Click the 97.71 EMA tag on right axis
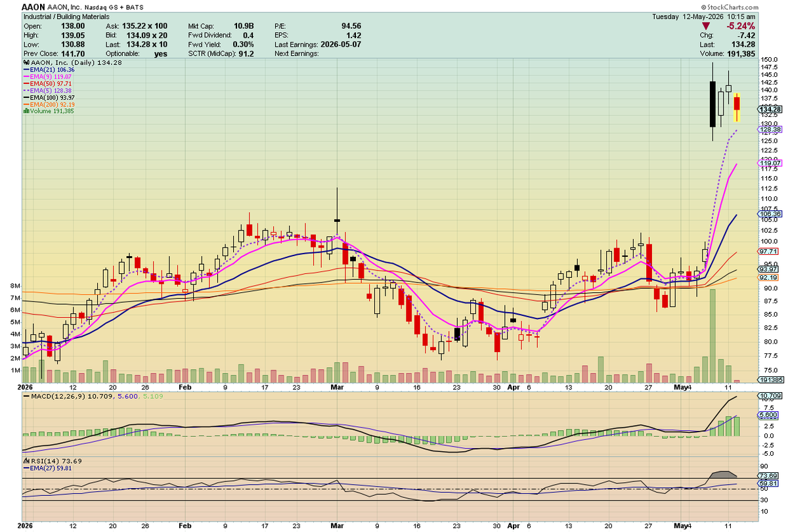 [x=769, y=252]
